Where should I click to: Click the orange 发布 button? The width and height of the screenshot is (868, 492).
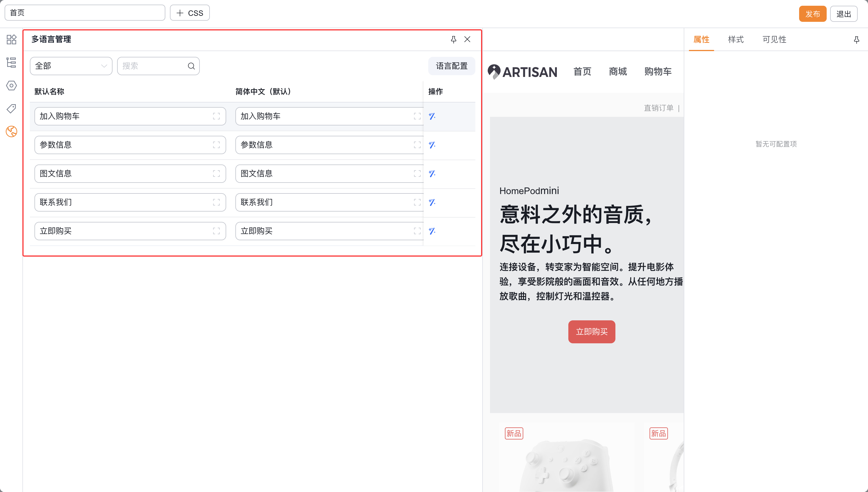812,14
